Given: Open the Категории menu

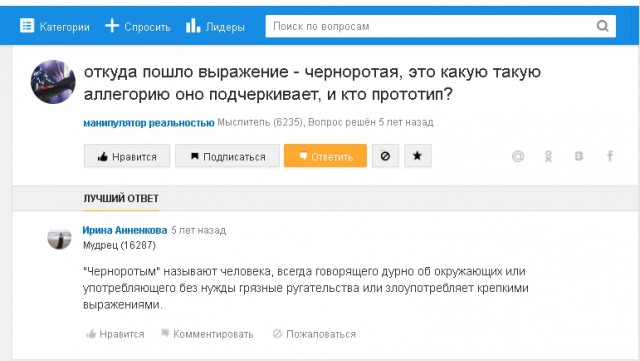Looking at the screenshot, I should [55, 27].
